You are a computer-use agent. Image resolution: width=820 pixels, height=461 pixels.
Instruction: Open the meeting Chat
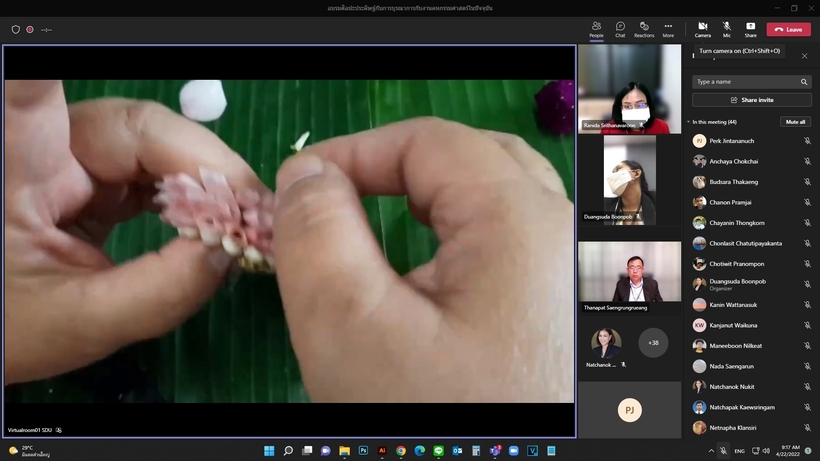point(620,29)
